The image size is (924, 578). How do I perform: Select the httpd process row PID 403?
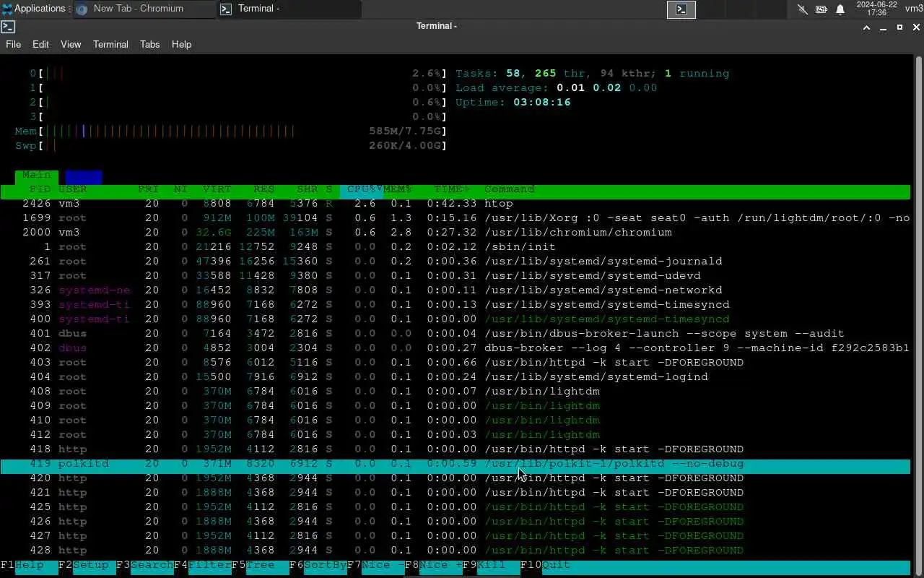[x=455, y=363]
